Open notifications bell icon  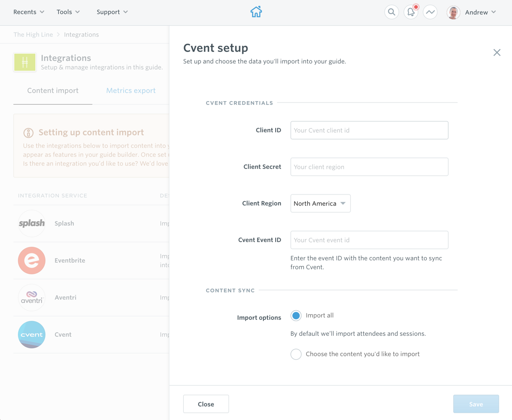411,12
